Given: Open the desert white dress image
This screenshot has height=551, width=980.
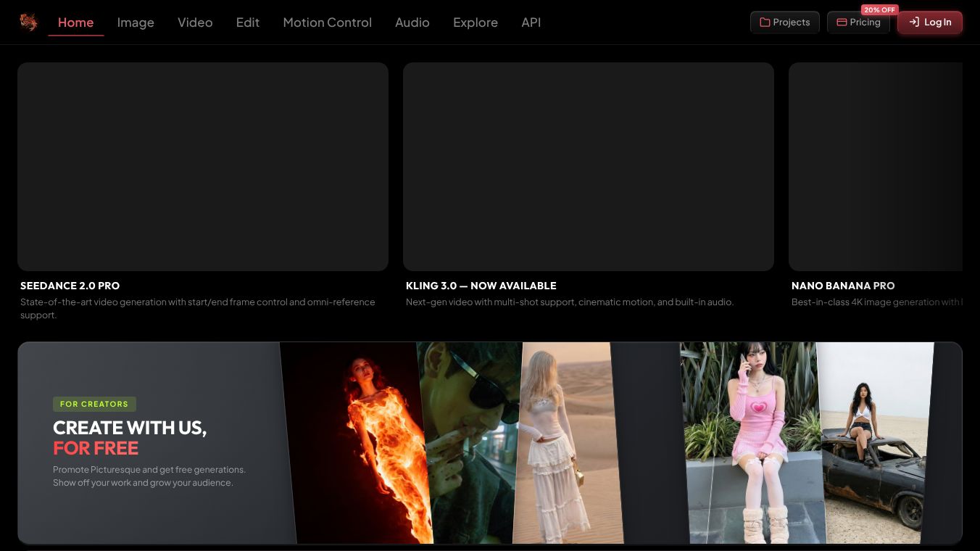Looking at the screenshot, I should pos(567,443).
